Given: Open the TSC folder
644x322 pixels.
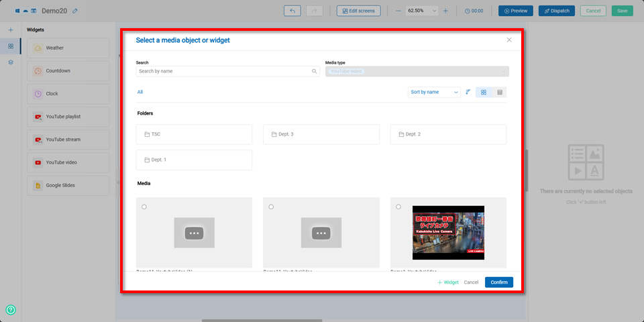Looking at the screenshot, I should click(x=194, y=134).
